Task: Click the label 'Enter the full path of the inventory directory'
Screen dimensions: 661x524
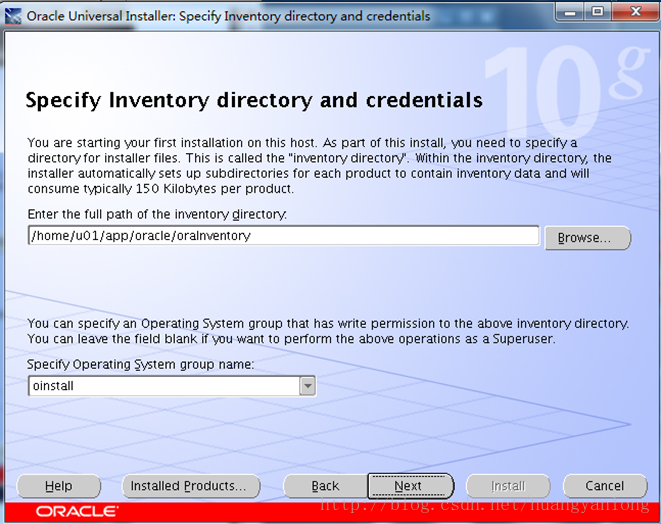Action: coord(157,214)
